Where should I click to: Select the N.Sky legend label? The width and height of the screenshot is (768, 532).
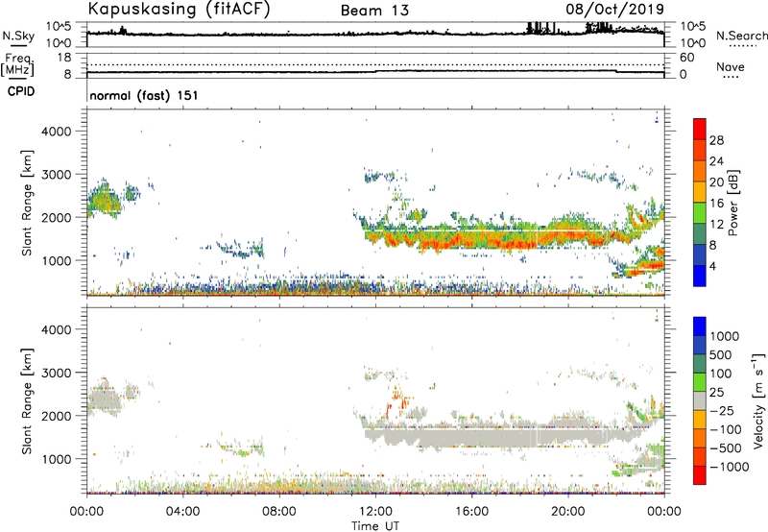pos(18,36)
